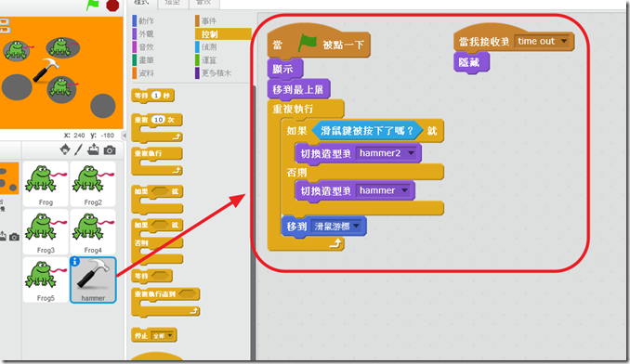Click the 滑鼠鍵被按下了嗎 sensing block
Screen dimensions: 630x364
pos(367,130)
